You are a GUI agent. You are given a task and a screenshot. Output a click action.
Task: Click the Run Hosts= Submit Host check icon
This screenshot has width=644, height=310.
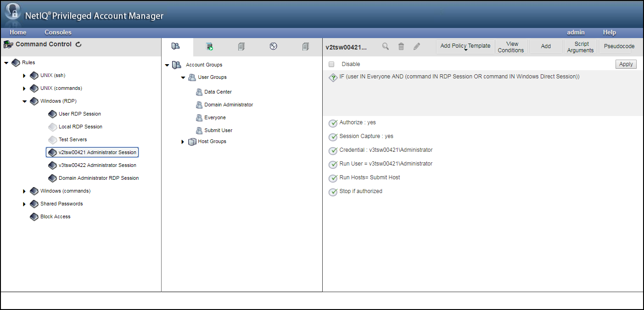(333, 178)
